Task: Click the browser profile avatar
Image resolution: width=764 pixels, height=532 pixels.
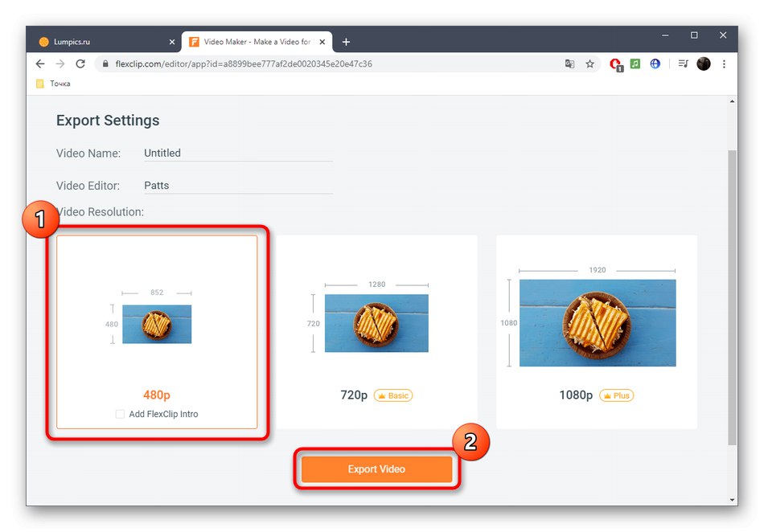Action: coord(704,63)
